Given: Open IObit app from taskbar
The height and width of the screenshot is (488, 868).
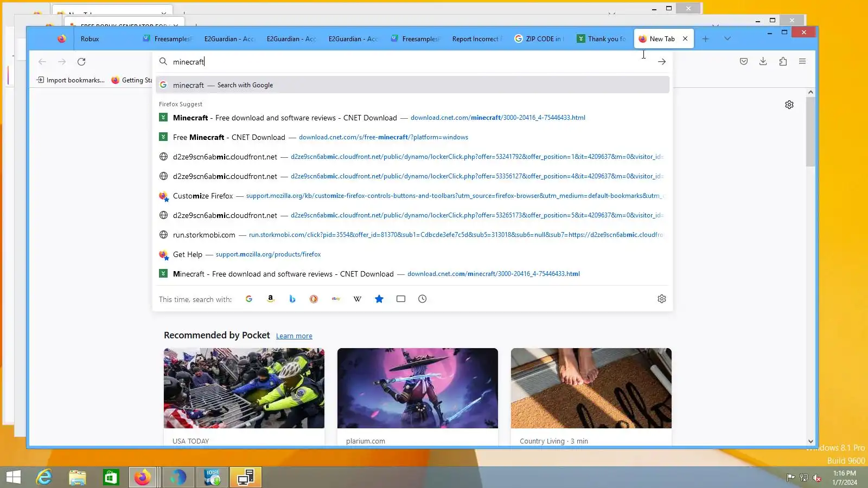Looking at the screenshot, I should (212, 477).
